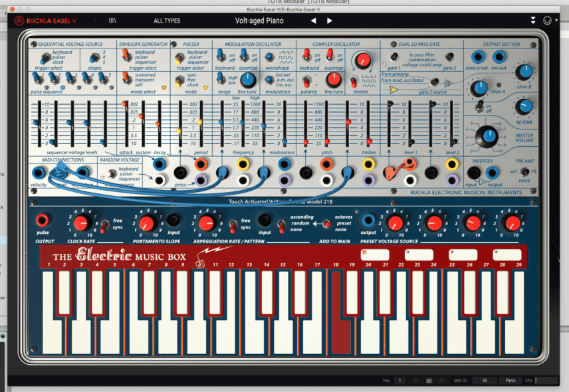Open the MIDI Ch All dropdown

pos(485,381)
